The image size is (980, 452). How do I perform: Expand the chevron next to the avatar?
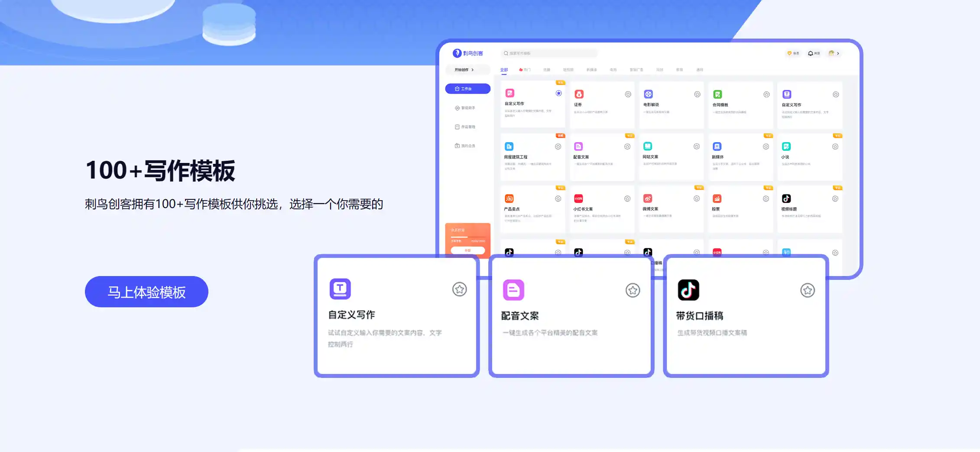tap(838, 53)
